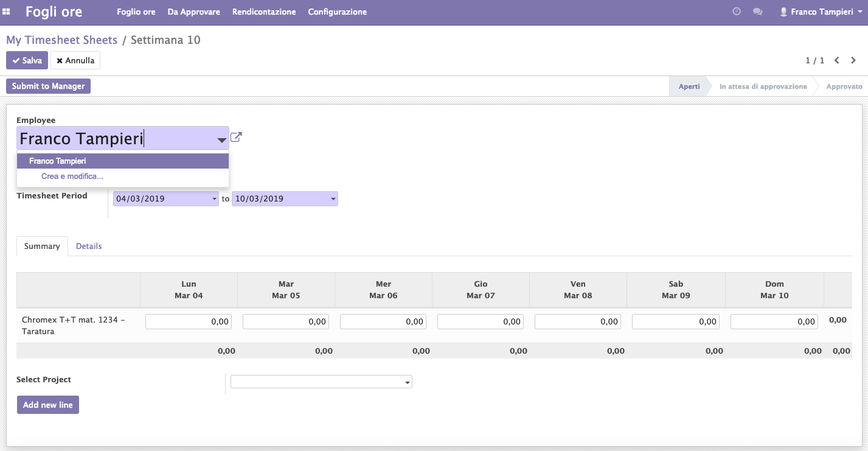Click the Sab Mar 09 hours field
The width and height of the screenshot is (868, 451).
pos(676,322)
